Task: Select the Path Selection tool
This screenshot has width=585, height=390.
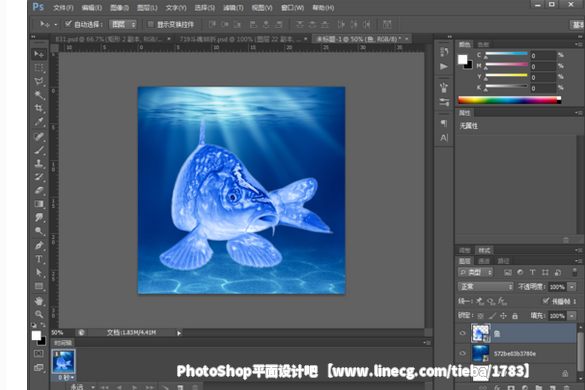Action: (x=39, y=272)
